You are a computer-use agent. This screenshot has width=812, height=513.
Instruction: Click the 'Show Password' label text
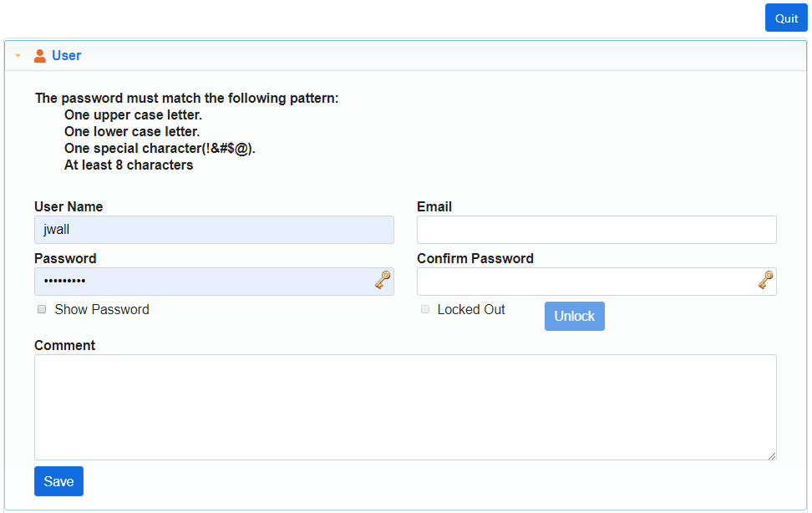click(x=102, y=309)
